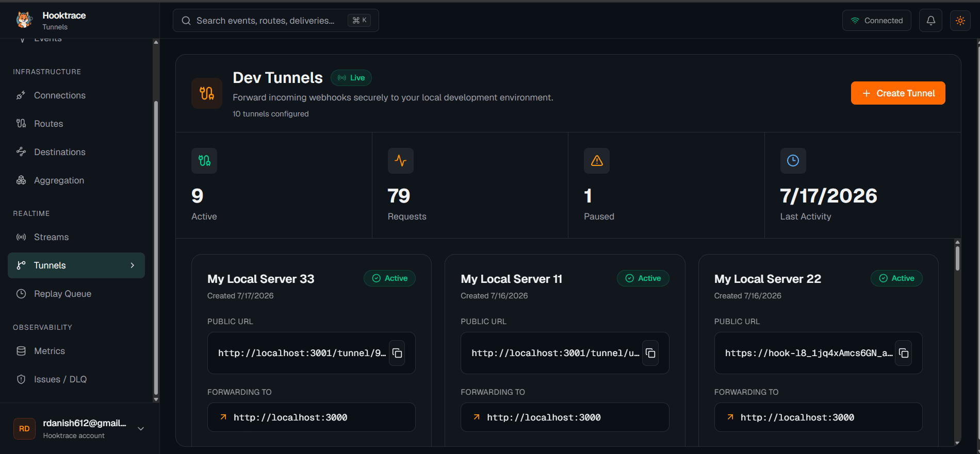Click forwarding arrow icon of Server 11
The height and width of the screenshot is (454, 980).
tap(477, 417)
